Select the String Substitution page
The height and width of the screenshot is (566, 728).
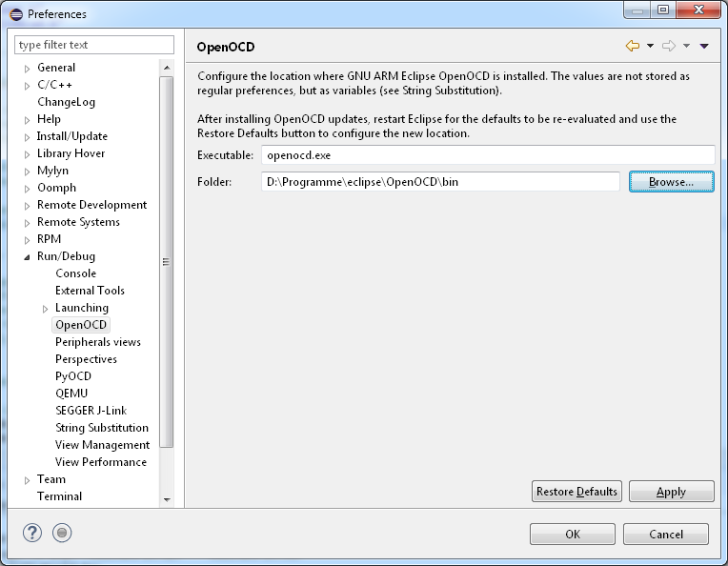101,428
